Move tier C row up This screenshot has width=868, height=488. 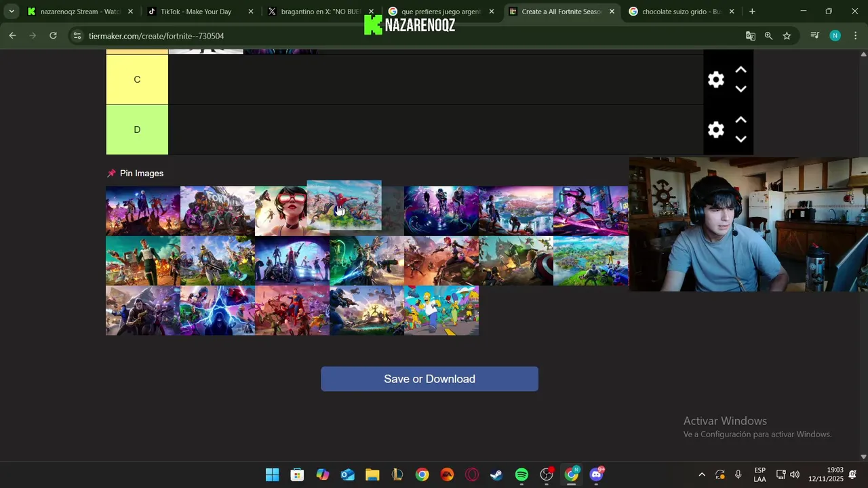click(x=741, y=70)
